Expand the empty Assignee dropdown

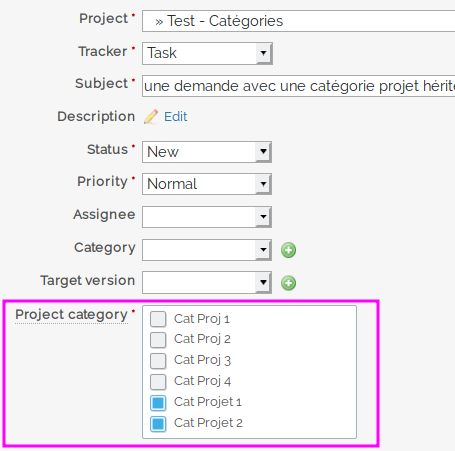[207, 217]
